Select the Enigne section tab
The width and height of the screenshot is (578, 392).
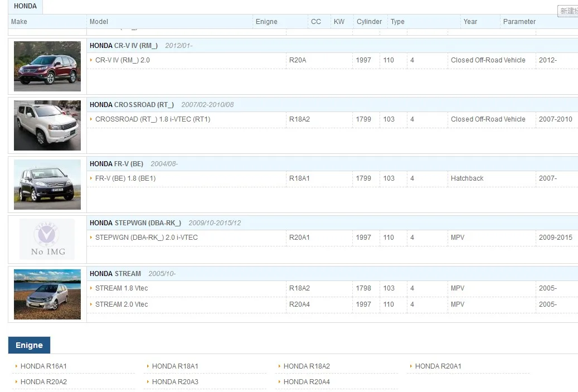click(x=29, y=345)
